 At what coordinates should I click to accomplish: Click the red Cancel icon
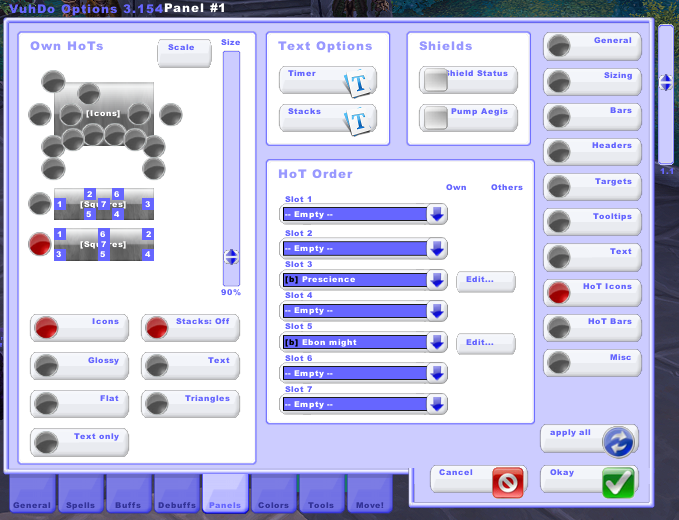[x=507, y=483]
